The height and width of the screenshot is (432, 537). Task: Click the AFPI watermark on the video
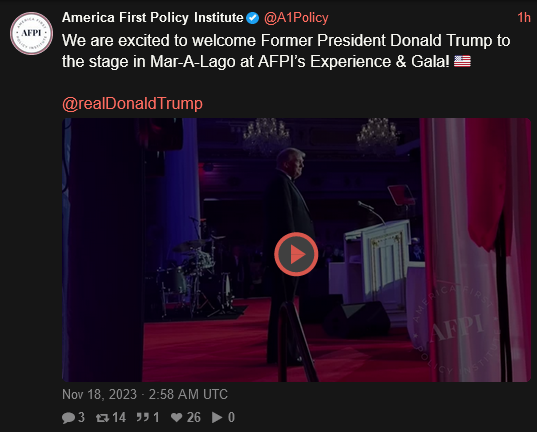point(457,328)
